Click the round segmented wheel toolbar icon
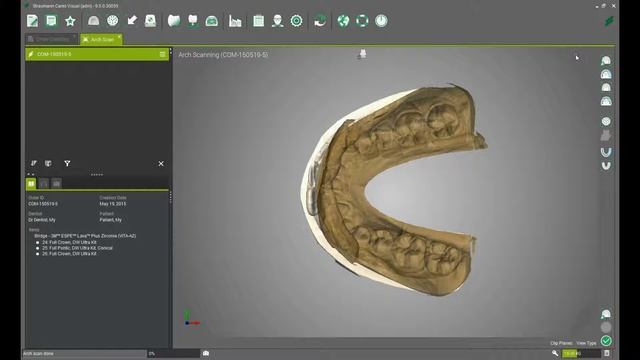 click(x=113, y=21)
